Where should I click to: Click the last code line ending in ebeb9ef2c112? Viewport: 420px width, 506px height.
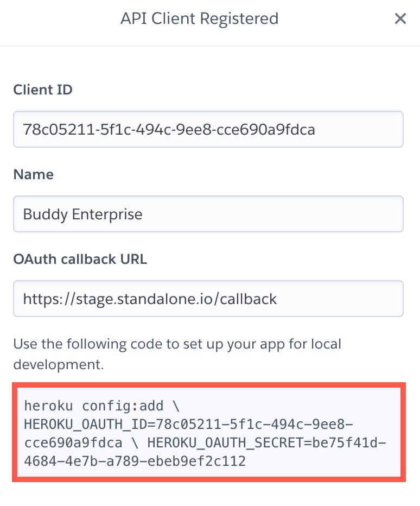point(135,461)
